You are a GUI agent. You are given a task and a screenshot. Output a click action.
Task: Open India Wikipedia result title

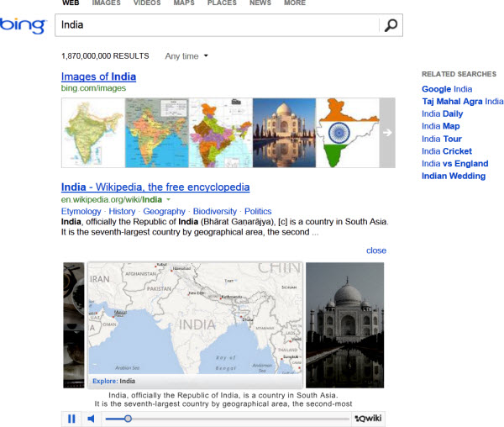(155, 187)
